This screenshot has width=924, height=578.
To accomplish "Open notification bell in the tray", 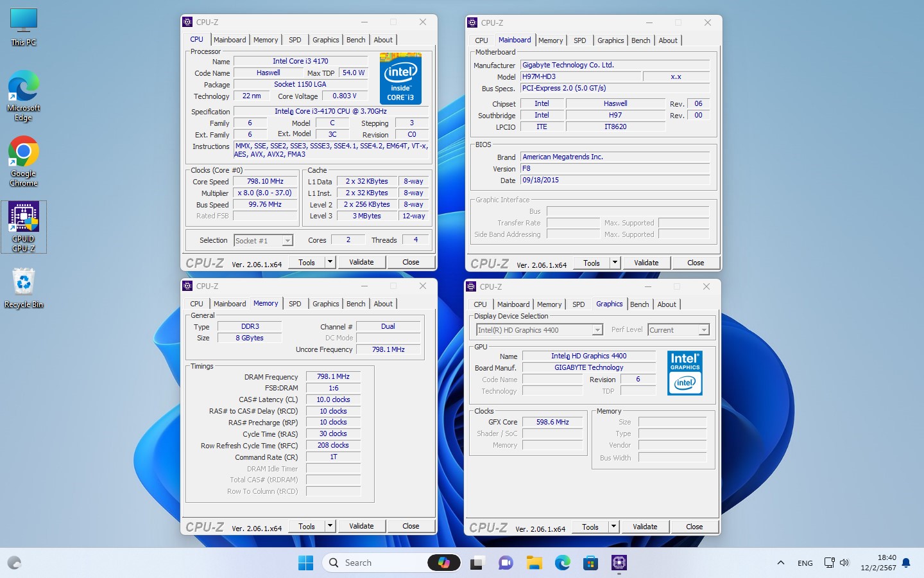I will 906,563.
